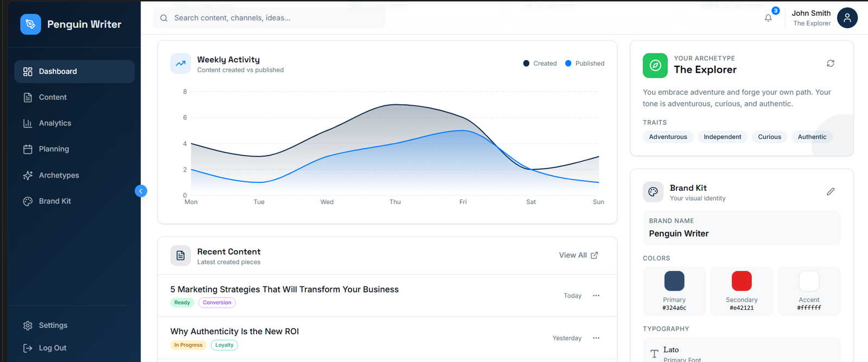
Task: Click the refresh archetype icon
Action: pyautogui.click(x=830, y=63)
